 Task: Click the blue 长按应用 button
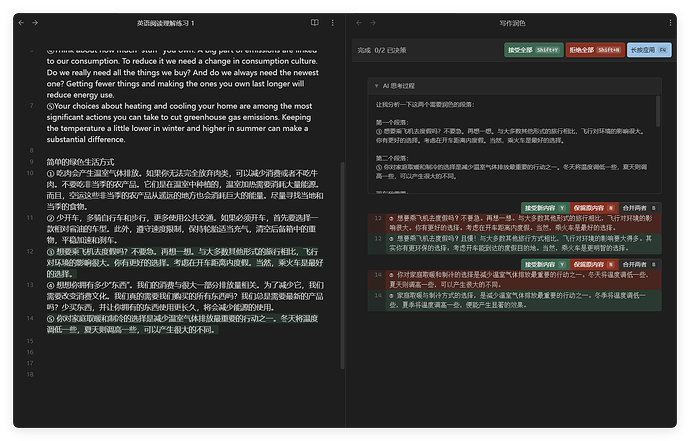pos(649,50)
